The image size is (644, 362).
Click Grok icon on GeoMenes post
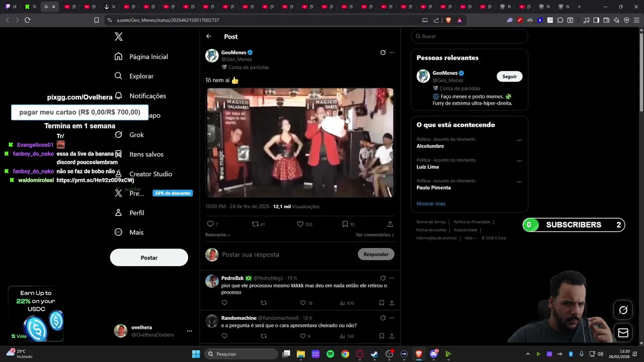click(x=383, y=52)
